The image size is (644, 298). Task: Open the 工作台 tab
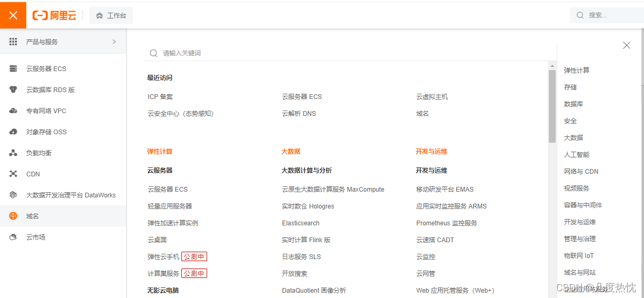[111, 15]
